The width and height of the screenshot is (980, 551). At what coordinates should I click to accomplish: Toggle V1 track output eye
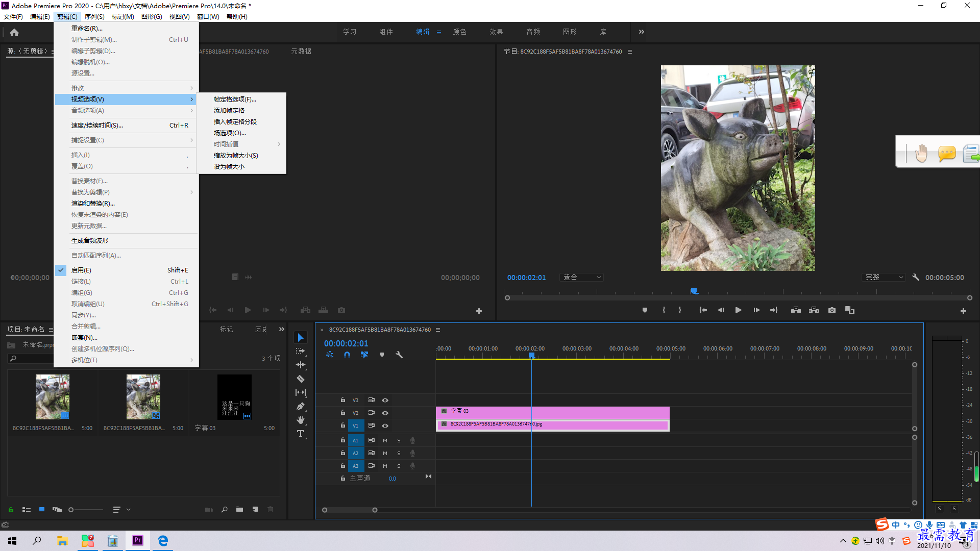[x=385, y=426]
